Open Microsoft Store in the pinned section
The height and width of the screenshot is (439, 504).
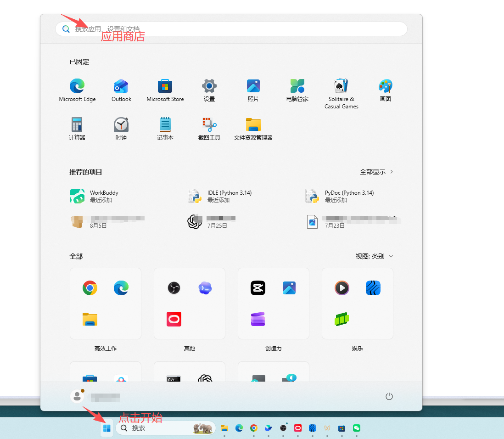tap(165, 90)
